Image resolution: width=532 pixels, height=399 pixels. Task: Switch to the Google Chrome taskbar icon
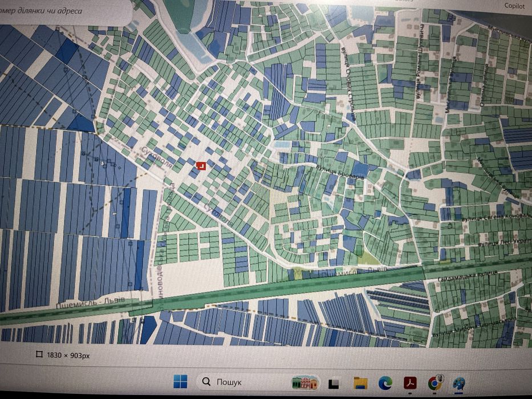click(434, 382)
